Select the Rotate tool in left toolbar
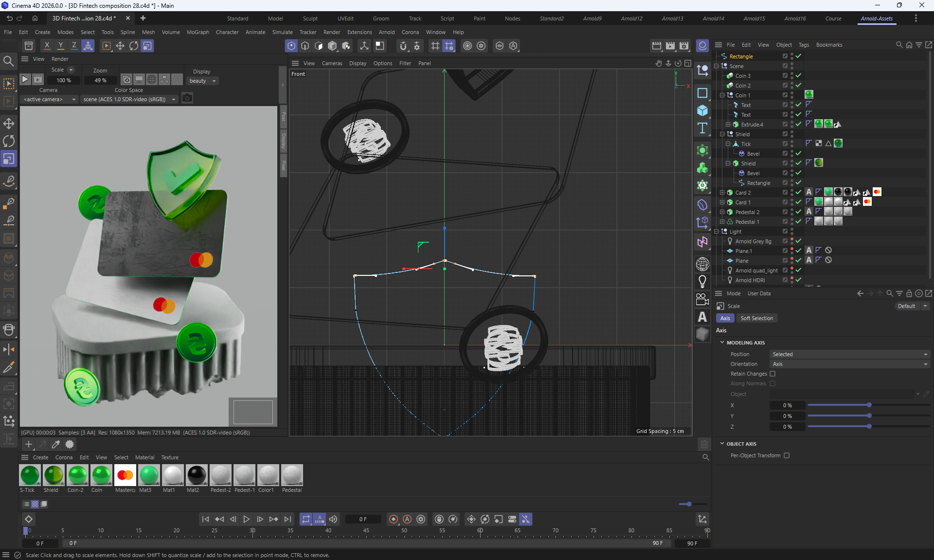Image resolution: width=934 pixels, height=560 pixels. [9, 141]
